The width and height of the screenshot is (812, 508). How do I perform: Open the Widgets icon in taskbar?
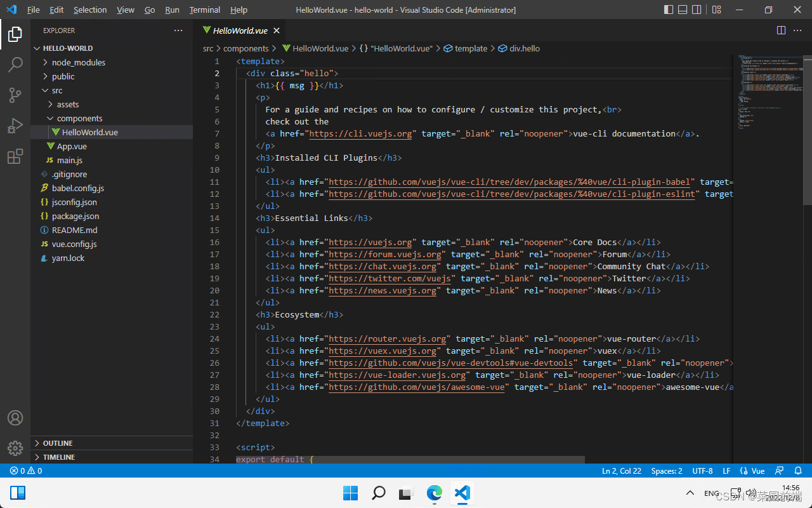pos(18,493)
